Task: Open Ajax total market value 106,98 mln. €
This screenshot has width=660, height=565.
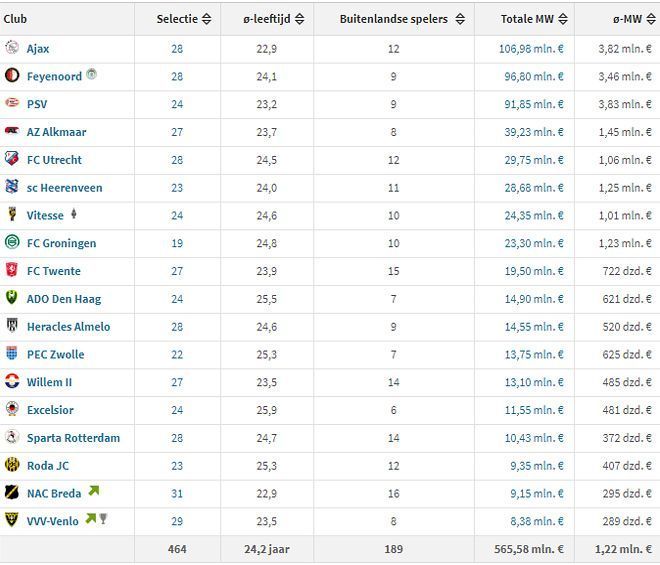Action: [531, 49]
